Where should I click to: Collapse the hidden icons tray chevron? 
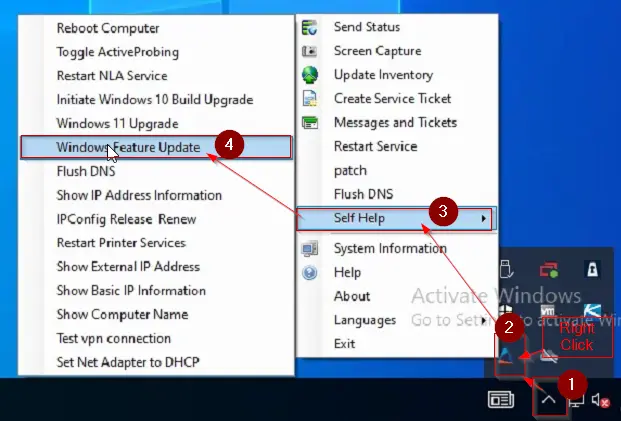(549, 399)
